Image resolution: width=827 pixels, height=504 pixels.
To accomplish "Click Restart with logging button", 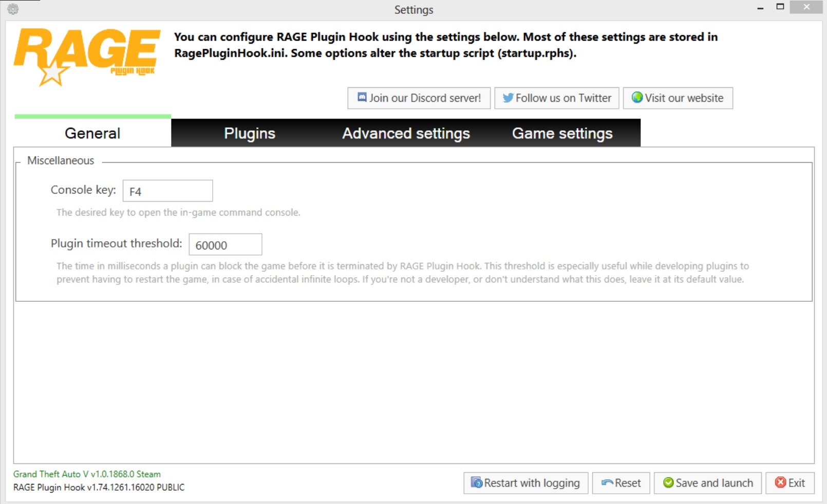I will (x=525, y=483).
